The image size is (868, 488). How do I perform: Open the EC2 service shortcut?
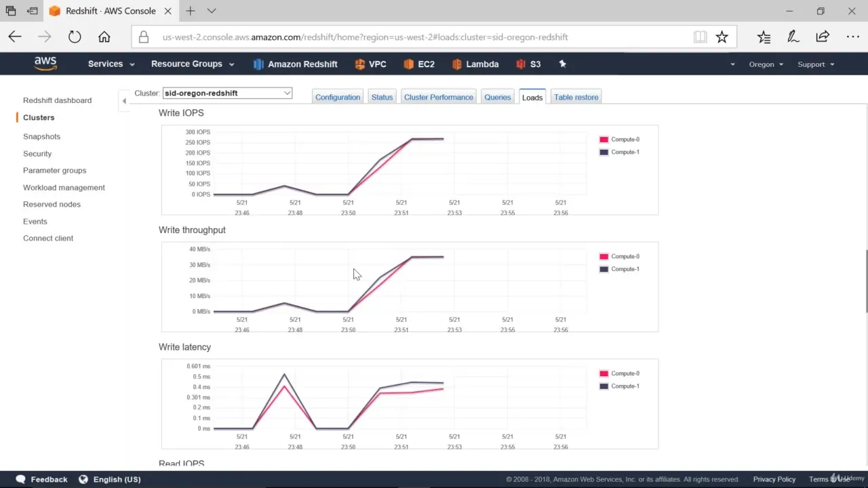[x=418, y=64]
